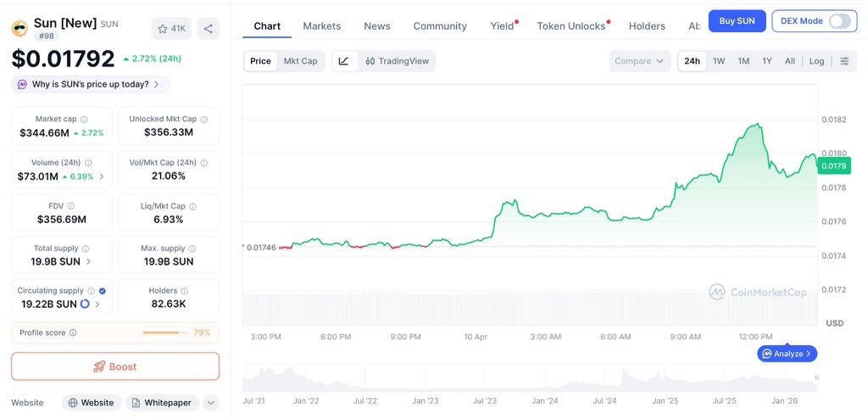
Task: Click the circulating supply verified badge
Action: (x=103, y=291)
